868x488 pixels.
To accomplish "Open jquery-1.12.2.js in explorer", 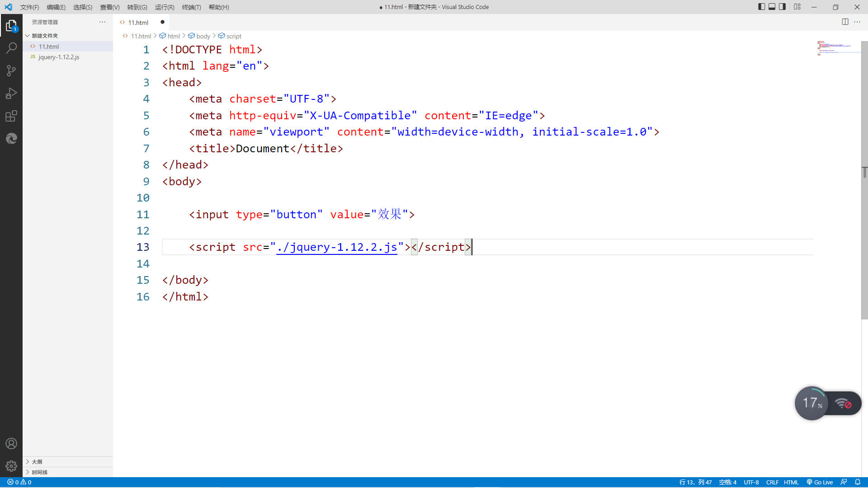I will pos(59,57).
